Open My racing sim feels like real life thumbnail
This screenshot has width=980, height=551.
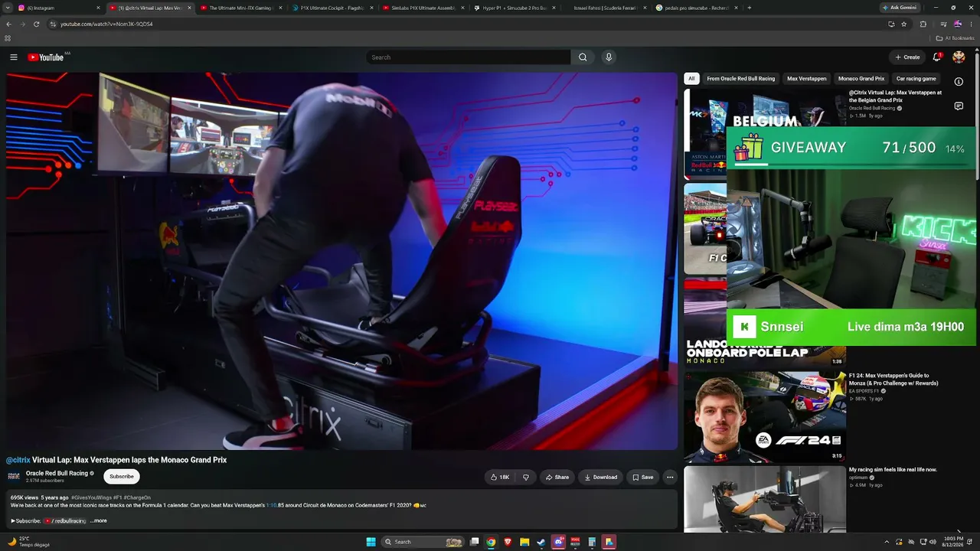click(x=765, y=499)
